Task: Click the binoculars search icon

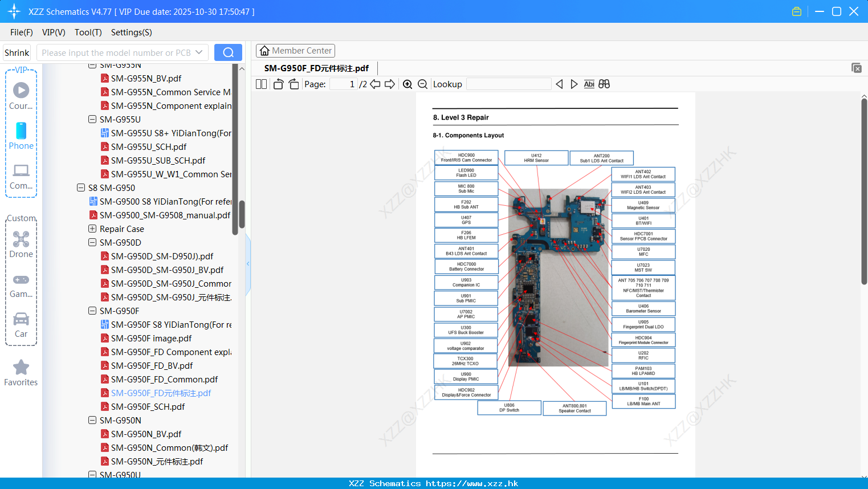Action: 604,84
